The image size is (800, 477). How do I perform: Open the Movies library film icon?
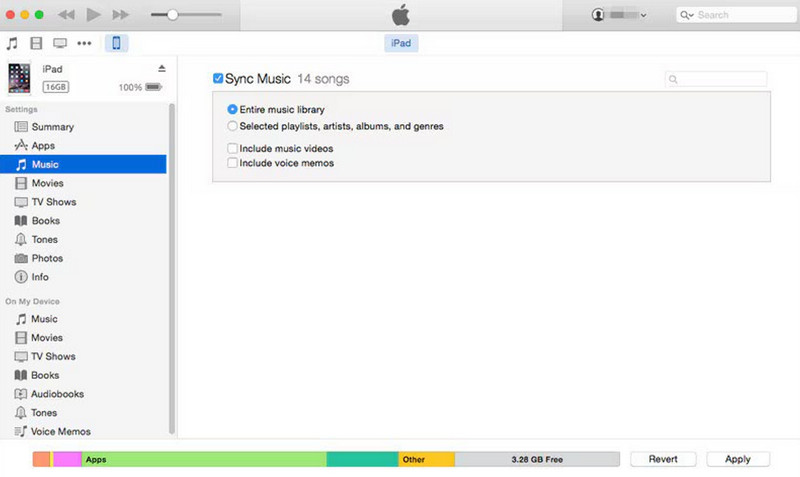pos(36,43)
